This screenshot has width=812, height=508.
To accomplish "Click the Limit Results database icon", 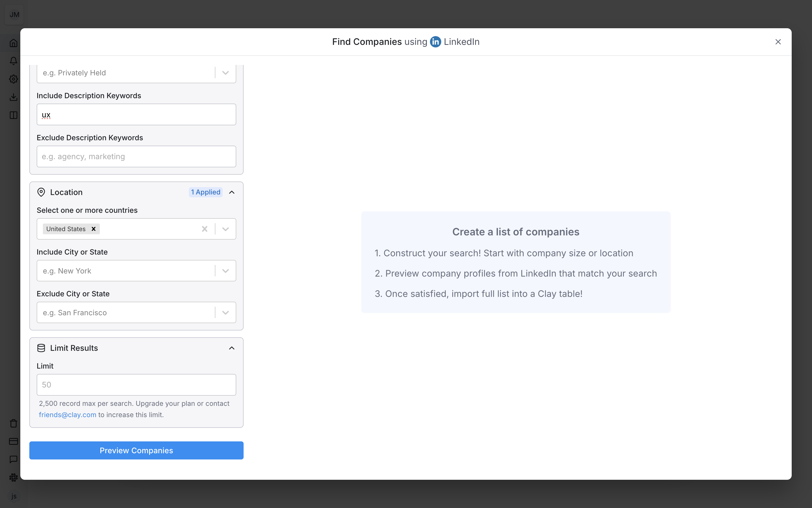I will click(x=41, y=348).
